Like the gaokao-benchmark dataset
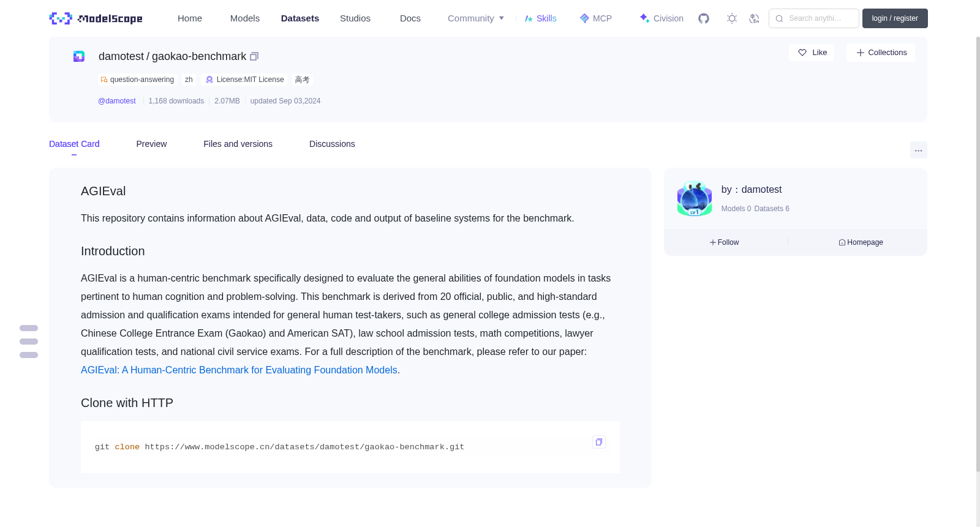 click(x=812, y=53)
